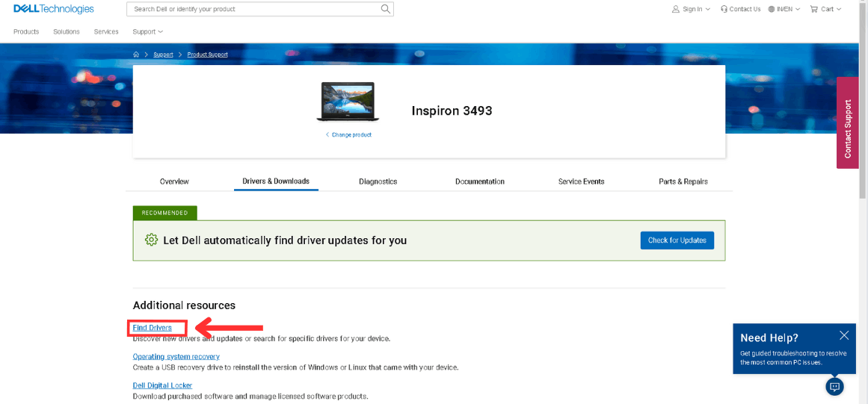Switch to the Diagnostics tab
This screenshot has height=404, width=868.
378,181
